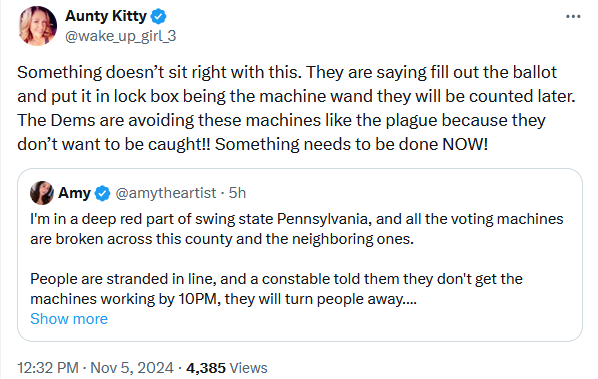Click Amy's blue verified badge

pos(102,193)
